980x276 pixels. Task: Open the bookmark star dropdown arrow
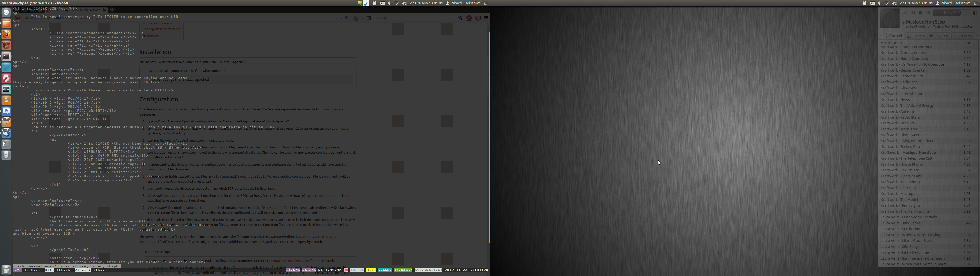coord(342,18)
